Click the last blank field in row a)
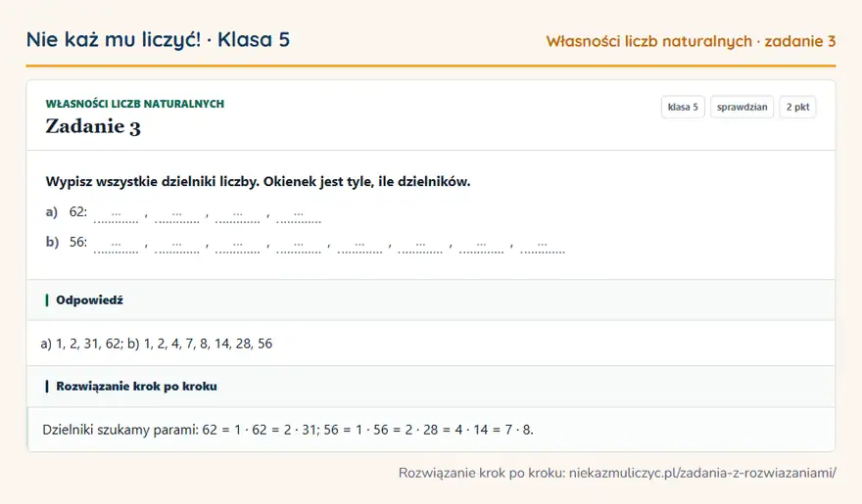The width and height of the screenshot is (862, 504). [x=299, y=214]
